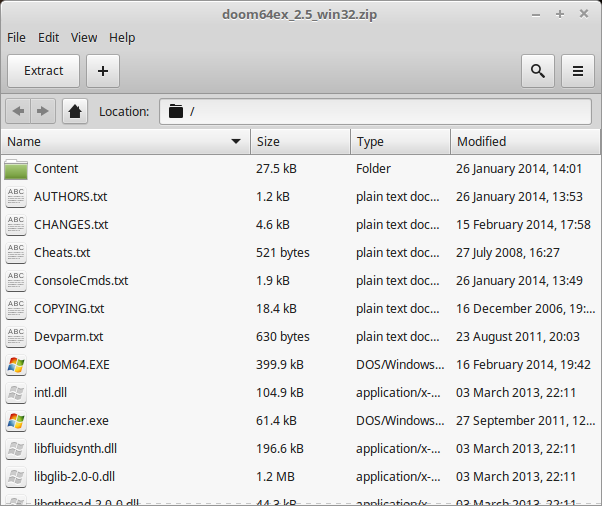The height and width of the screenshot is (506, 602).
Task: Click the 23 August 2011, 20:03 date
Action: coord(518,337)
